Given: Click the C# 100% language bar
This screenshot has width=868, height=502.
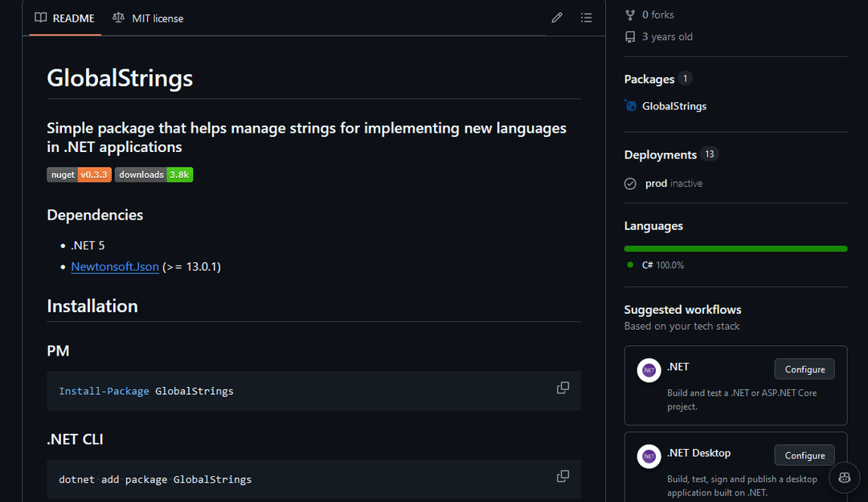Looking at the screenshot, I should 735,248.
